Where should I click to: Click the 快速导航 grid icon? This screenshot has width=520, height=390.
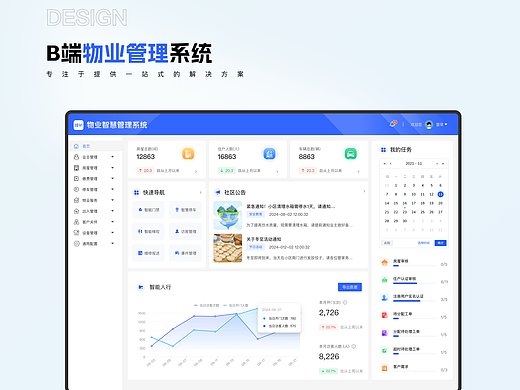pyautogui.click(x=136, y=192)
